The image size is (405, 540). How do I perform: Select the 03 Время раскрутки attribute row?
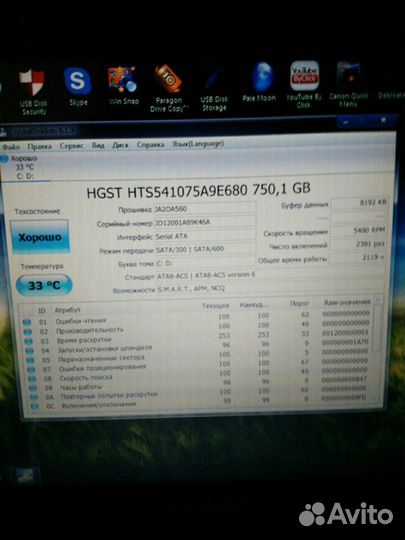196,337
